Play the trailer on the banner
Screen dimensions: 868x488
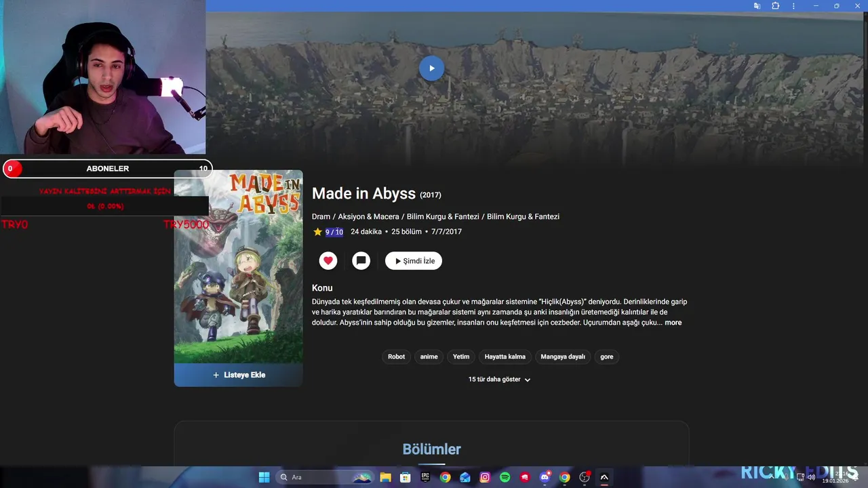431,68
